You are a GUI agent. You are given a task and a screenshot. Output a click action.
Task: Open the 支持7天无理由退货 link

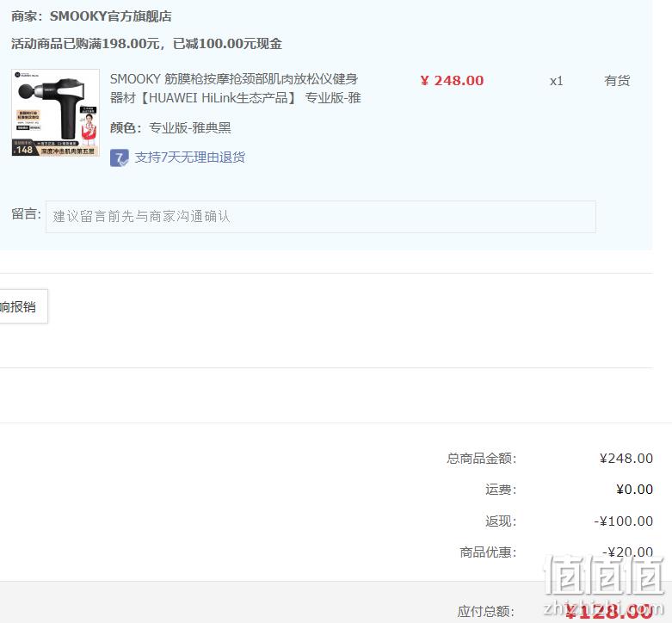point(190,157)
